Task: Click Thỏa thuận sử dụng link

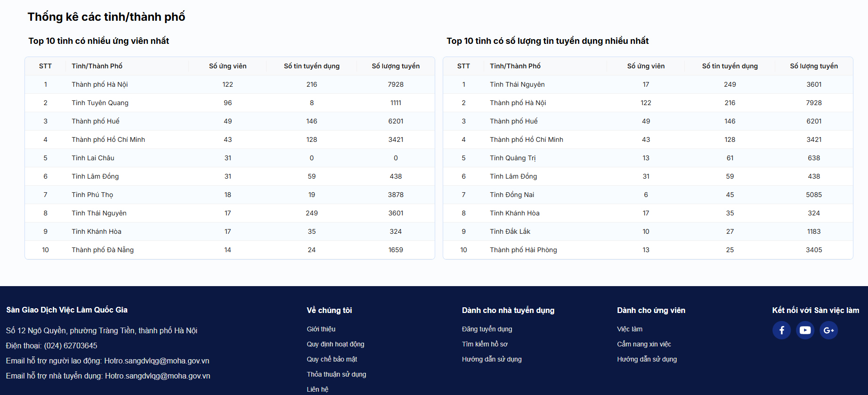Action: point(336,374)
